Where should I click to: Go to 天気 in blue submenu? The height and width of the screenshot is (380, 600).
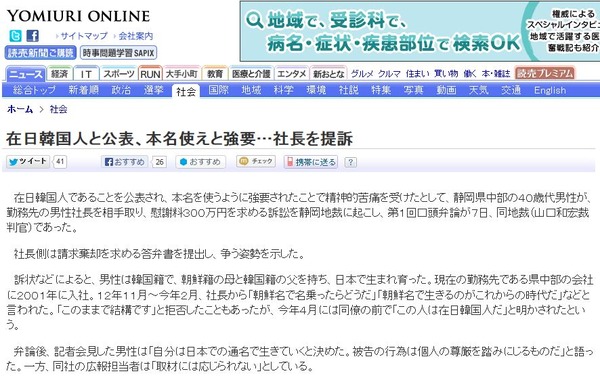[479, 90]
